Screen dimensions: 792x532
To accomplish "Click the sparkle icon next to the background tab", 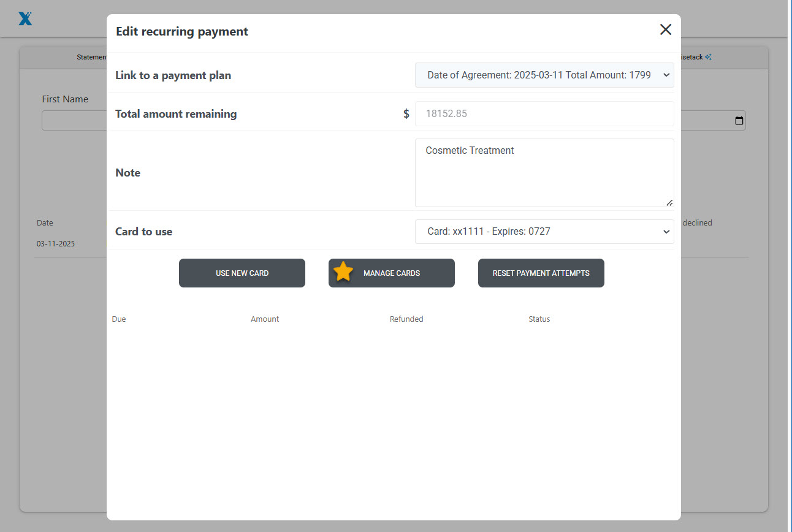I will [708, 57].
